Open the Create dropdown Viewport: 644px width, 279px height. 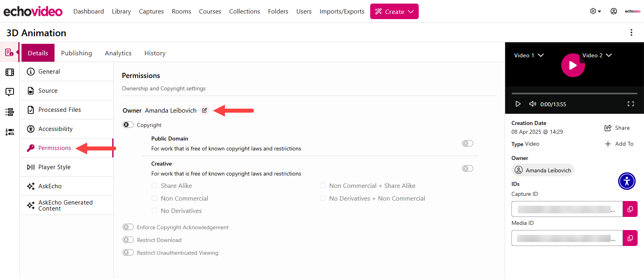point(394,11)
